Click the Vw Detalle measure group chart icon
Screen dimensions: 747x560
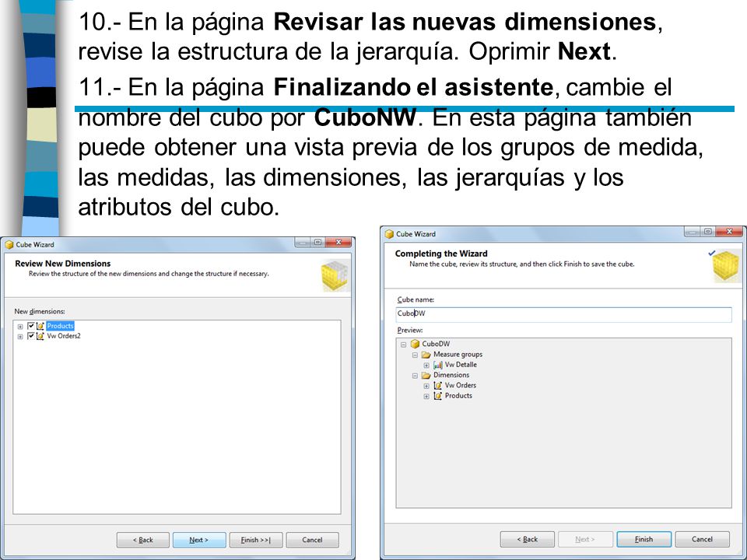point(438,365)
